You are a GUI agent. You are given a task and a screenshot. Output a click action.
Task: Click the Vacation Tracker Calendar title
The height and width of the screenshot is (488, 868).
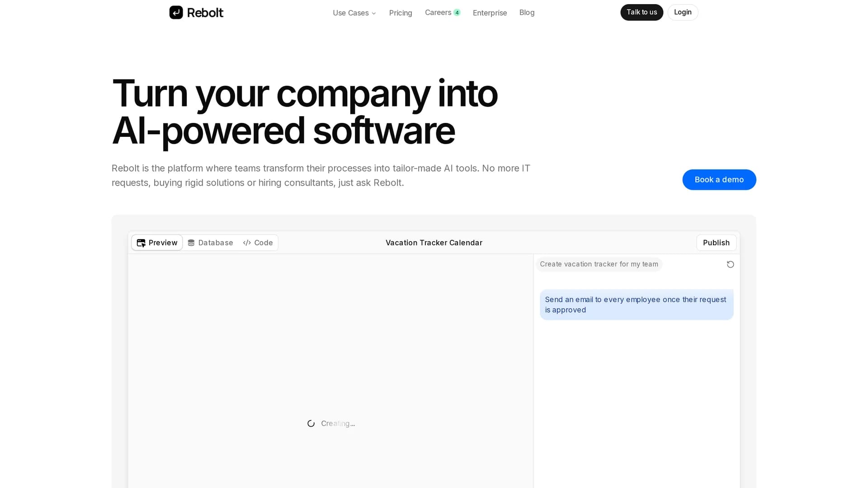click(434, 243)
